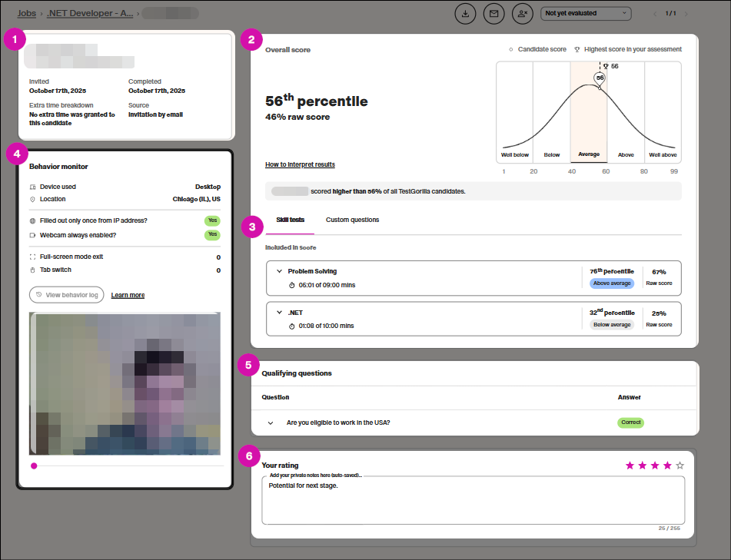
Task: Click the webcam snapshot slider handle
Action: click(34, 466)
